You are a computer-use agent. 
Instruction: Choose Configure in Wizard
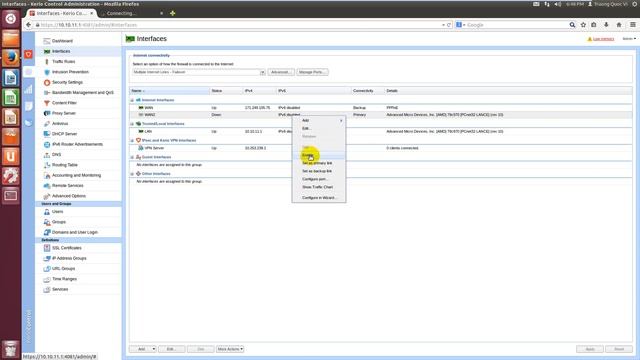pyautogui.click(x=319, y=198)
